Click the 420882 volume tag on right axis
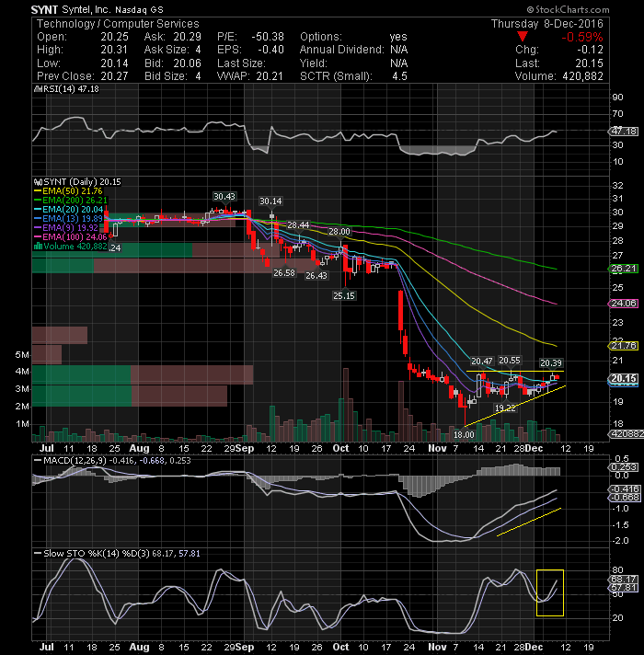Screen dimensions: 644x655 tap(627, 434)
